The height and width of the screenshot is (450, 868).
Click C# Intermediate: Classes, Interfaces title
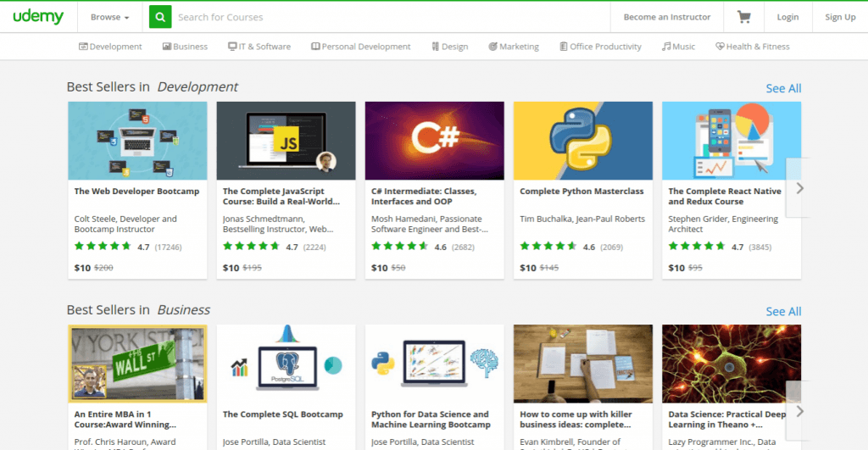point(424,197)
